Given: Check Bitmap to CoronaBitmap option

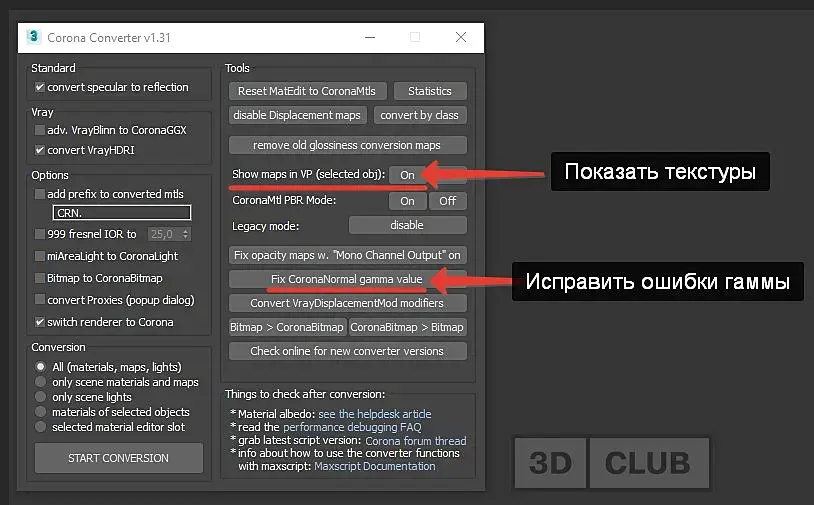Looking at the screenshot, I should (x=39, y=278).
